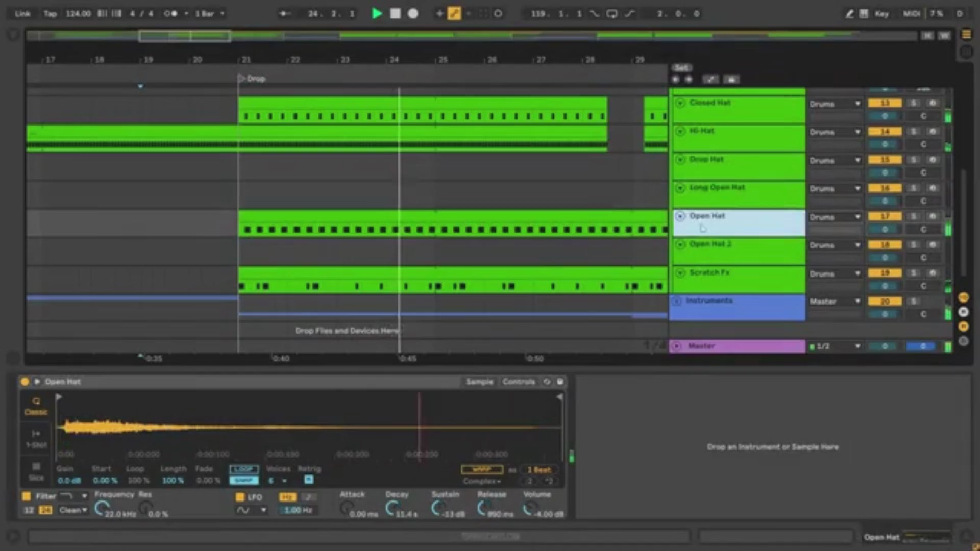
Task: Collapse the Scratch Fx track
Action: coord(680,273)
